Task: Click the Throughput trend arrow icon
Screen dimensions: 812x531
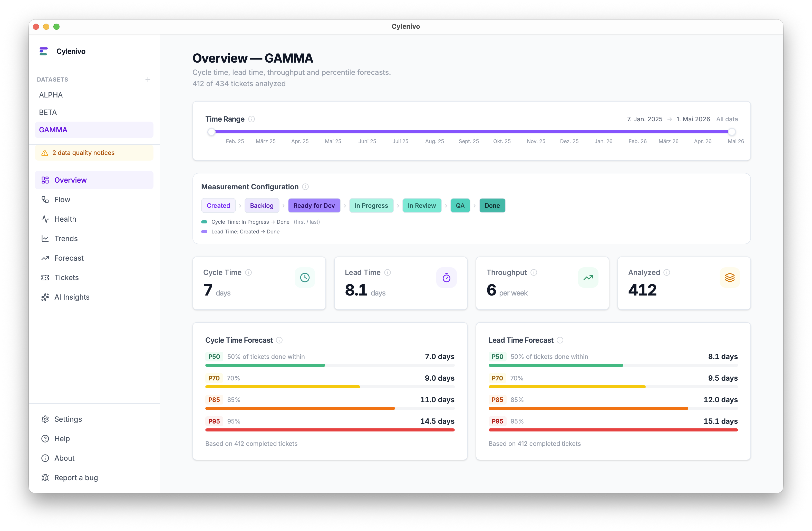Action: tap(588, 278)
